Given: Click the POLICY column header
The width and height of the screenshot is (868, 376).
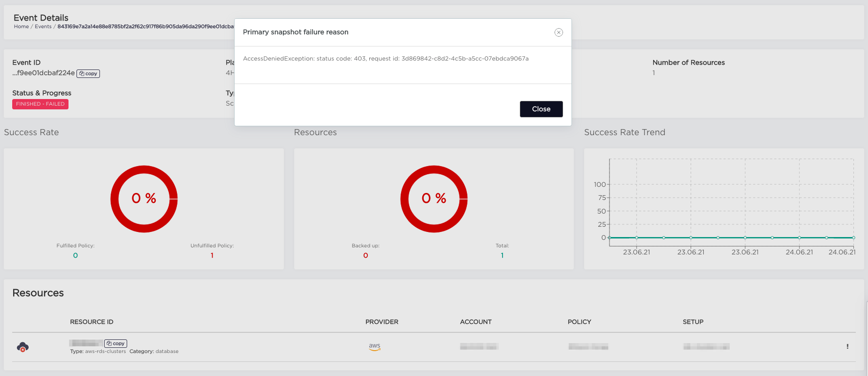Looking at the screenshot, I should (x=579, y=322).
